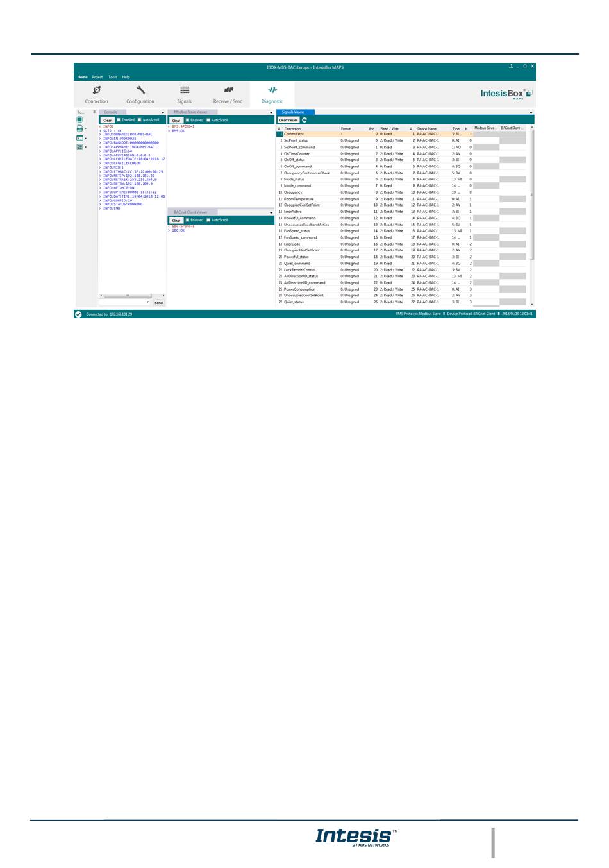Select the PowerConsumption signal row
The width and height of the screenshot is (609, 868).
click(x=401, y=289)
